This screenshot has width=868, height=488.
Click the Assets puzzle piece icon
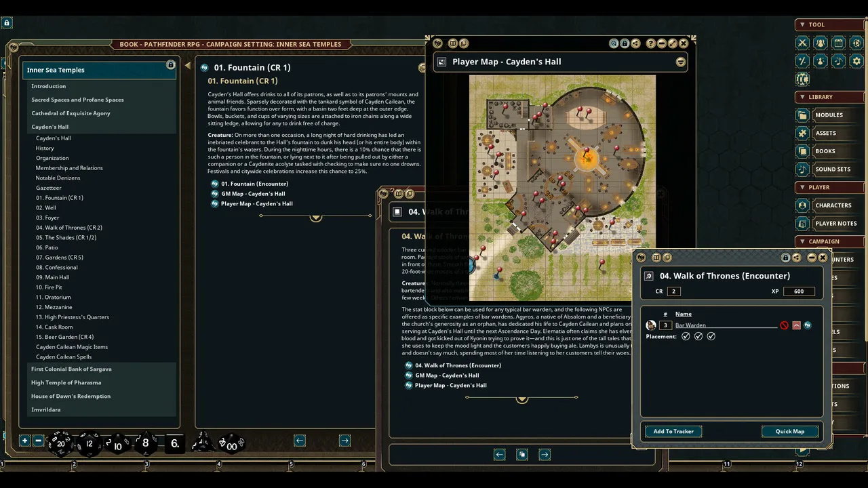tap(803, 133)
